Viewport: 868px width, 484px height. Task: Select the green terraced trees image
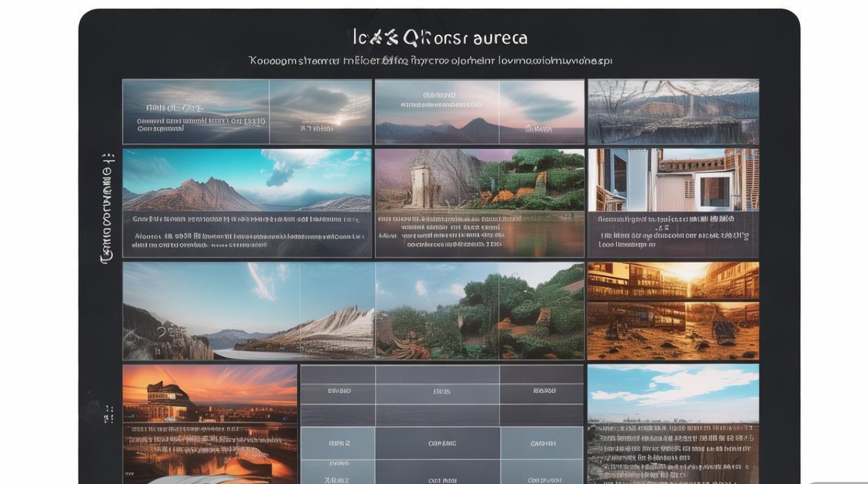(480, 311)
